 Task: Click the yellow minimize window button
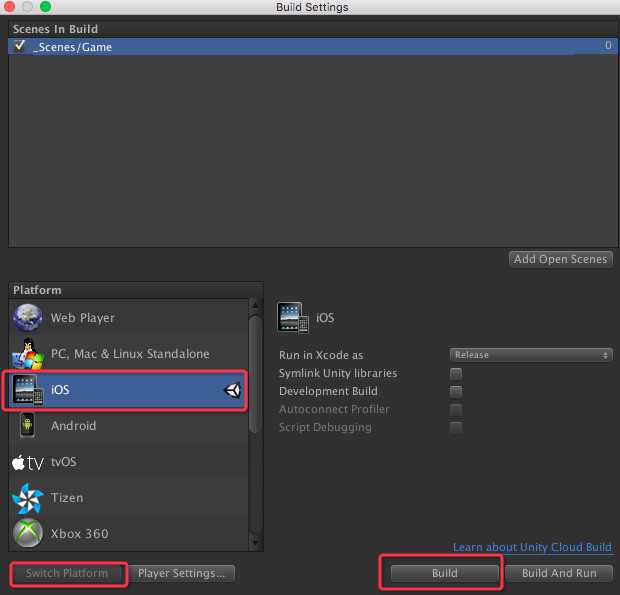click(x=27, y=6)
